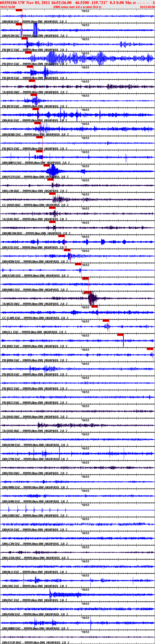Select the red pick flag on UW.ELL trace
Image resolution: width=155 pixels, height=644 pixels.
[x=106, y=321]
